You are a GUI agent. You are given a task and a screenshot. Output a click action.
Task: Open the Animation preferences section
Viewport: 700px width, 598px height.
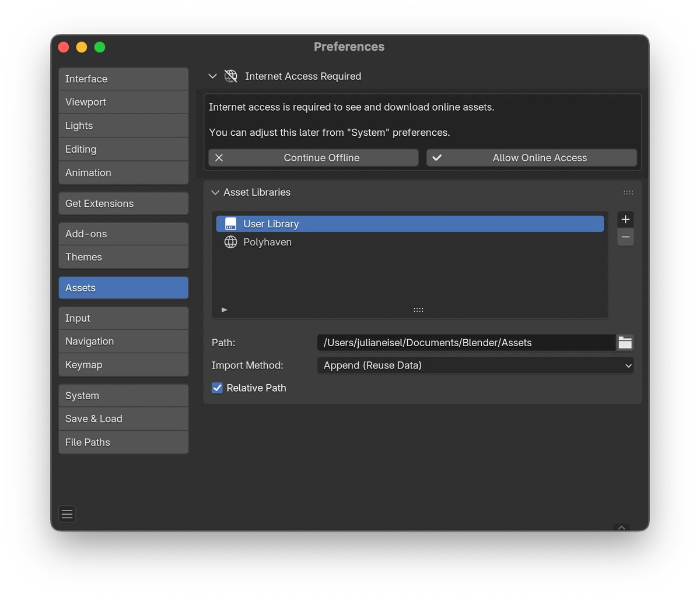[x=124, y=173]
